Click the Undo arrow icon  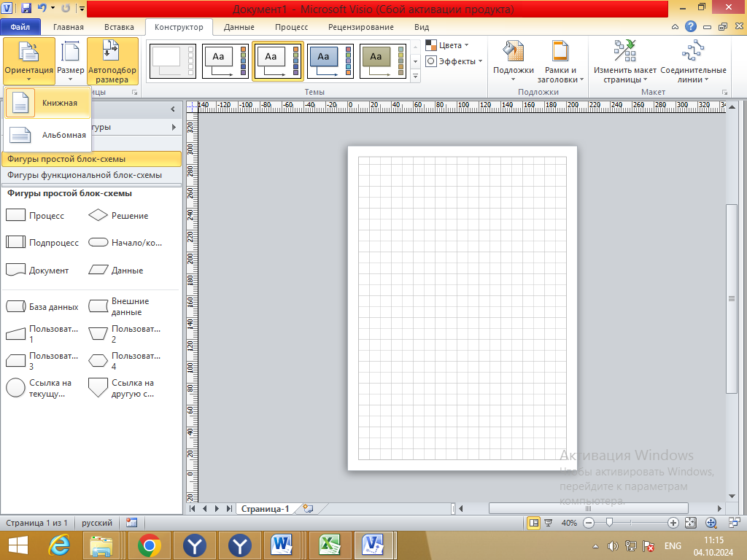pos(42,8)
